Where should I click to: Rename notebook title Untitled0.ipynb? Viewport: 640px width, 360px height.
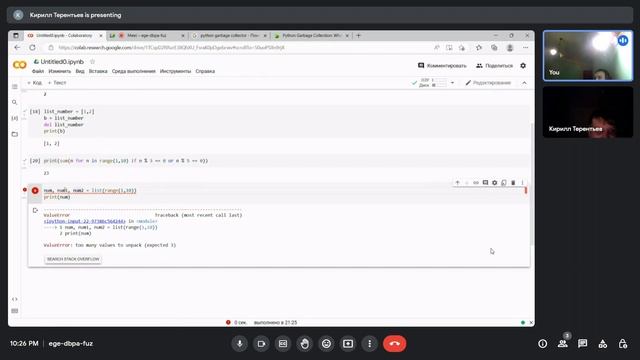click(62, 62)
